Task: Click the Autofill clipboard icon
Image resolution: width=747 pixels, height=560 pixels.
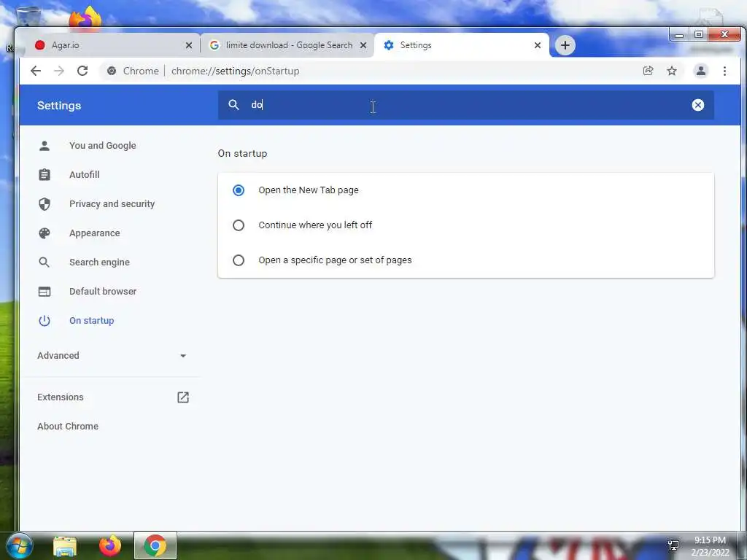Action: click(44, 175)
